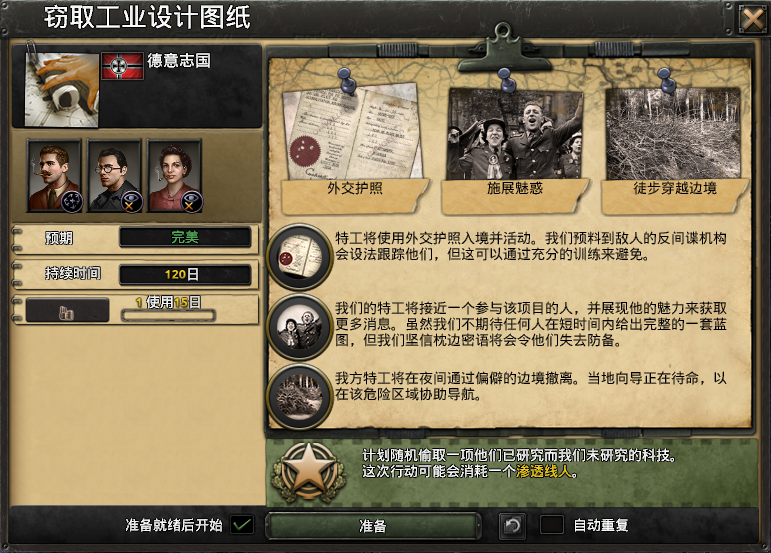Click the 准备 button
Viewport: 771px width, 553px height.
(x=373, y=526)
